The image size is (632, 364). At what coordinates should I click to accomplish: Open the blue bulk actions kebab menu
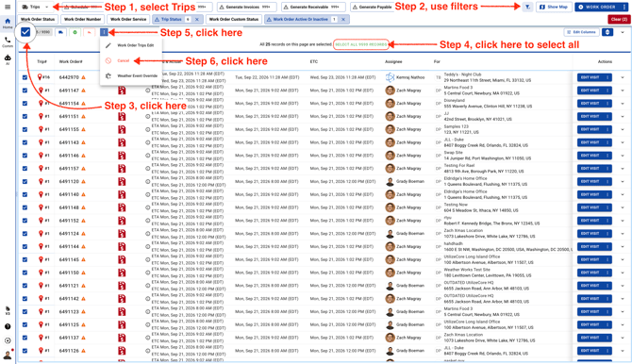(104, 32)
